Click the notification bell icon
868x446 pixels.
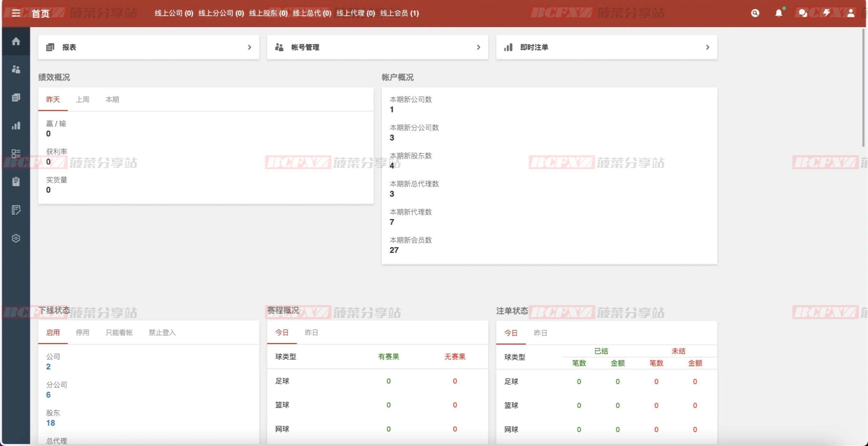779,13
